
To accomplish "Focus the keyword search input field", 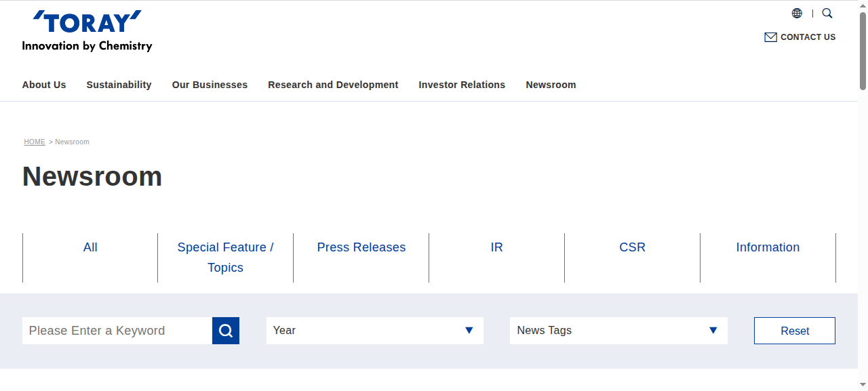I will coord(117,331).
